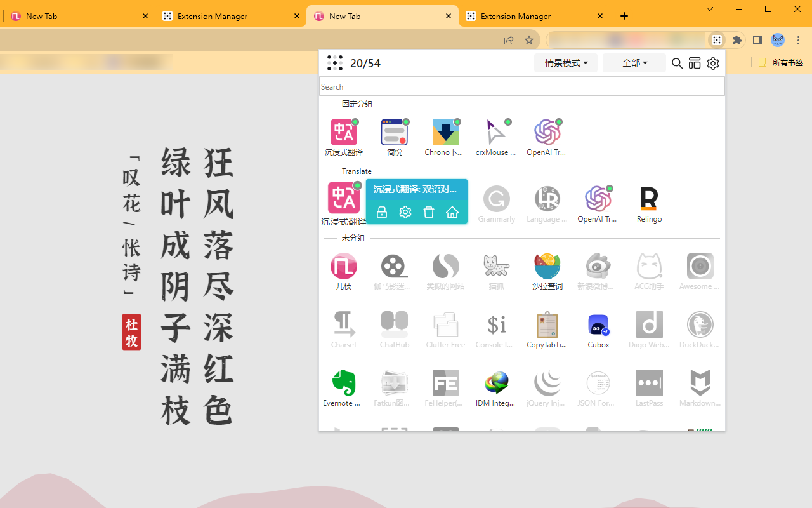Image resolution: width=812 pixels, height=508 pixels.
Task: Click the dots logo beside 20/54 counter
Action: (334, 63)
